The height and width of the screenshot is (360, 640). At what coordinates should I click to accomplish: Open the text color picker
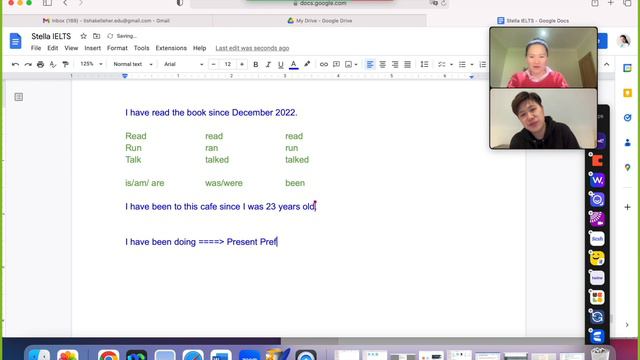(293, 64)
